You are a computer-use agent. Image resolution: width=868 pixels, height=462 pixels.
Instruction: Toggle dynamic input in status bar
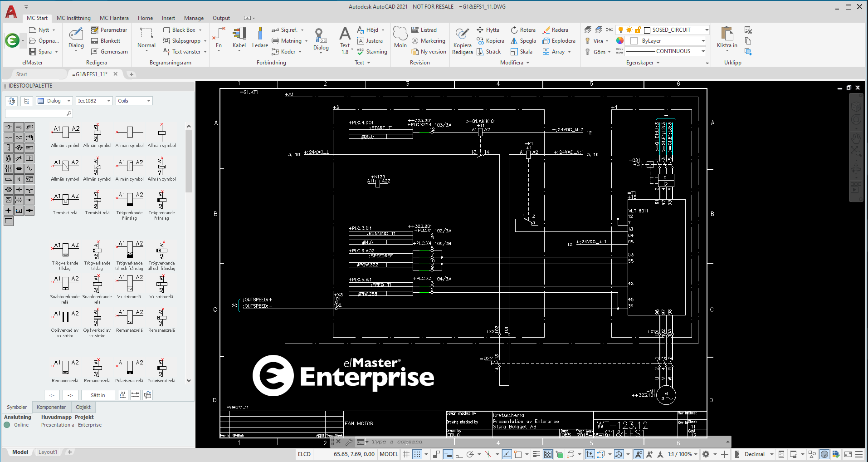448,454
